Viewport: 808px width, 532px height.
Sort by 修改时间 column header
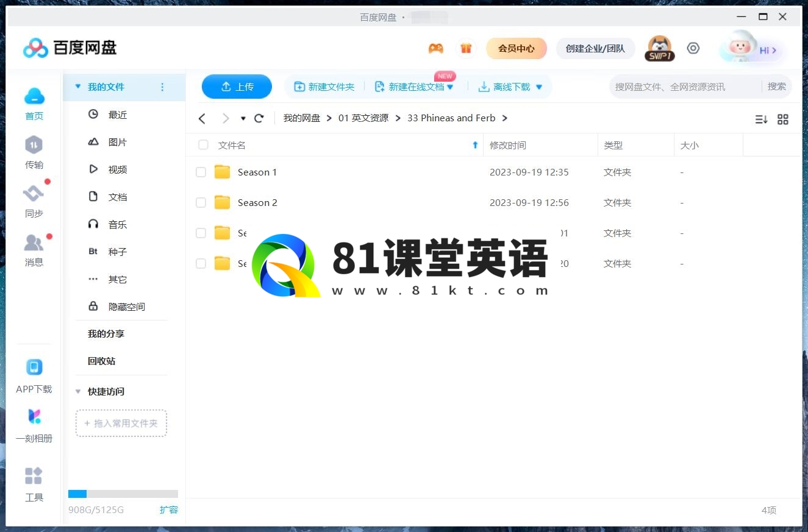tap(508, 145)
